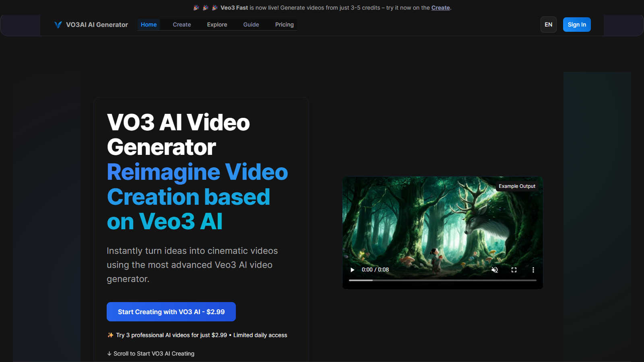Click the sparkle icon beside Try 3 videos

tap(110, 335)
